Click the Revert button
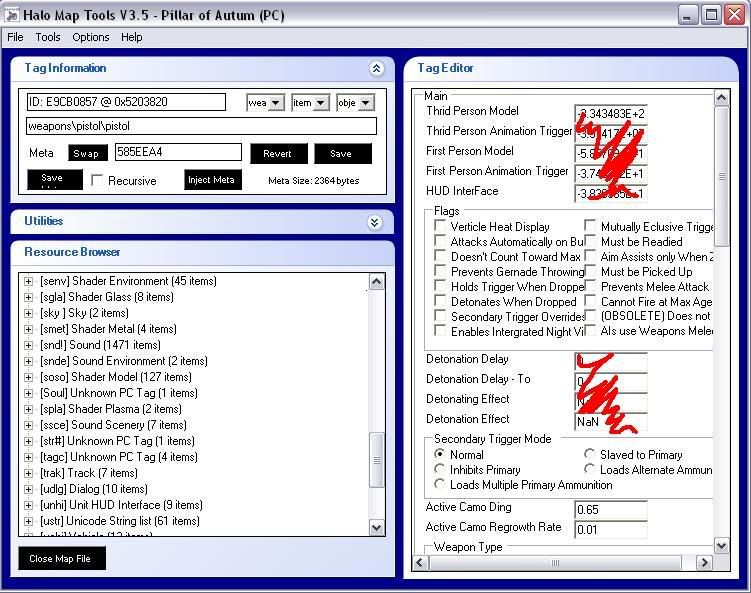The width and height of the screenshot is (751, 593). (279, 154)
